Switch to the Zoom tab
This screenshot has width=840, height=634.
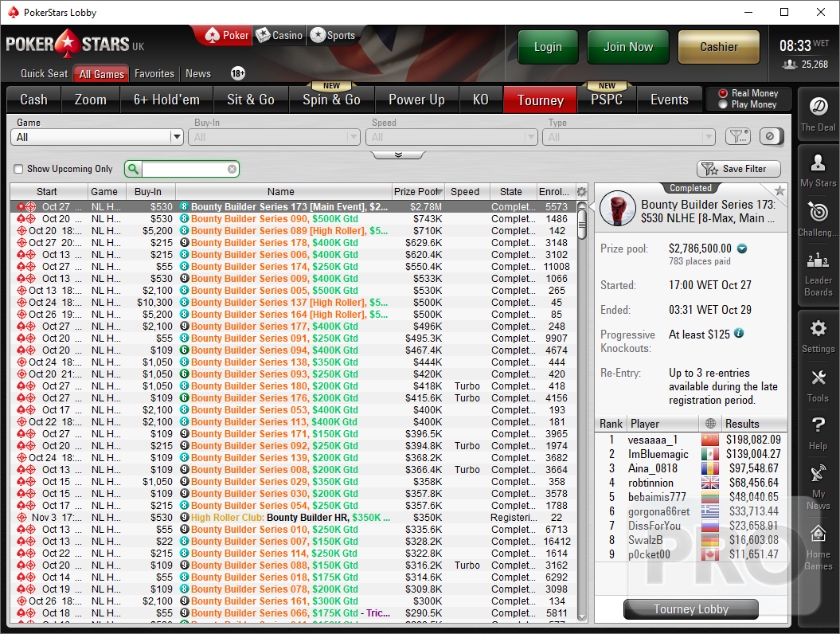[x=91, y=100]
